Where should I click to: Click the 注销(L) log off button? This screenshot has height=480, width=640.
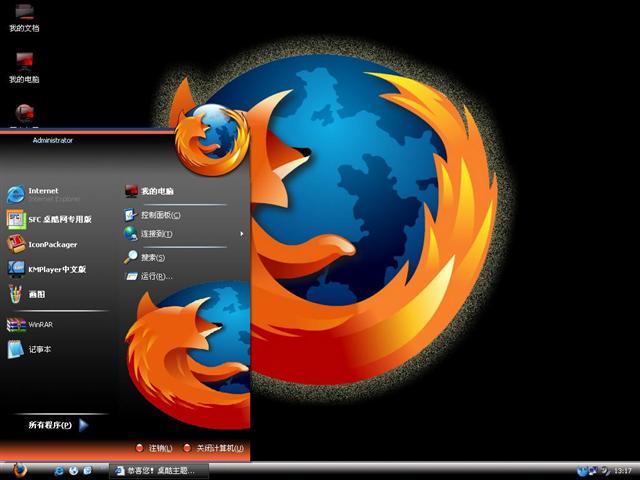click(154, 448)
